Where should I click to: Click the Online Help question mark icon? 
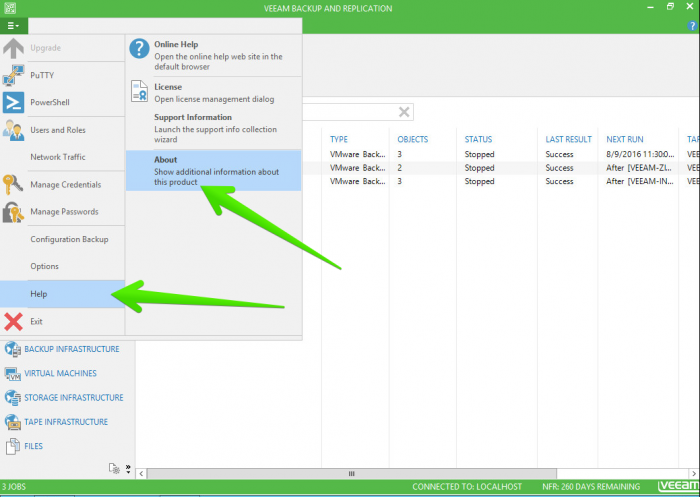pyautogui.click(x=139, y=48)
